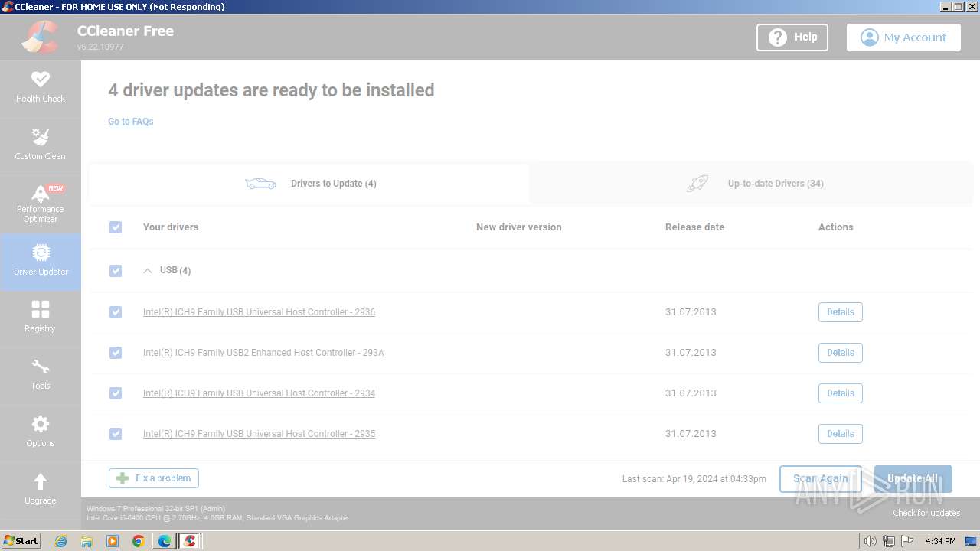
Task: Open My Account
Action: coord(903,37)
